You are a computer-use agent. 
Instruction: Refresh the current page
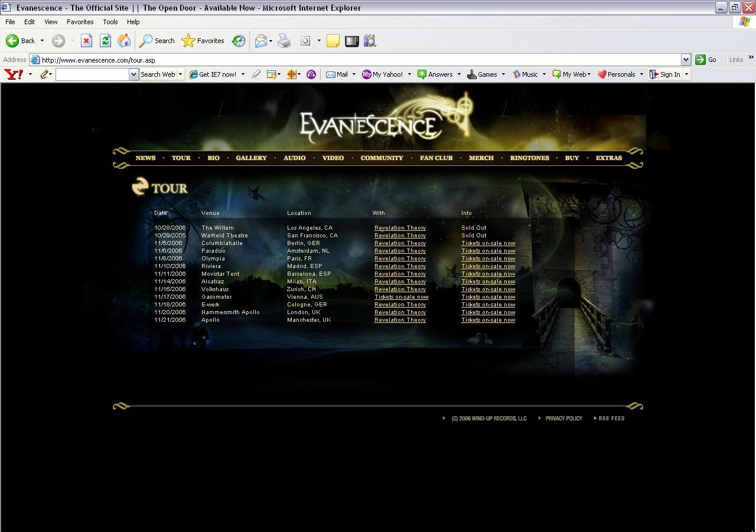(x=105, y=41)
